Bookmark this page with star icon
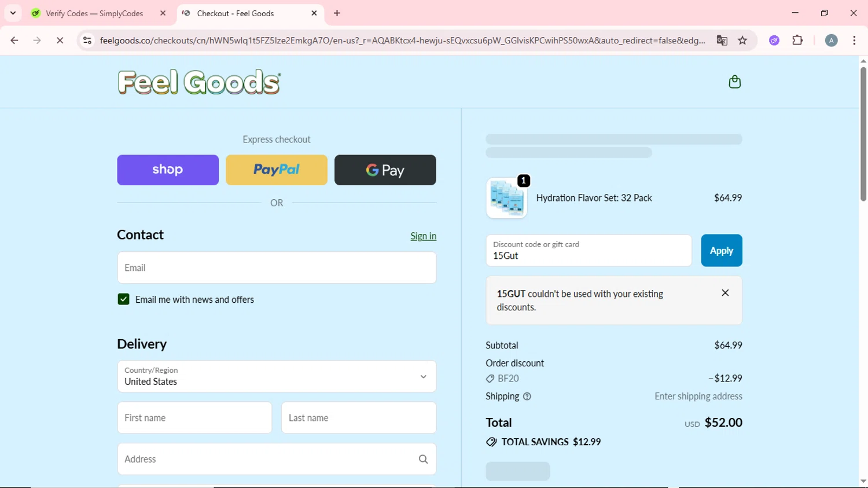Image resolution: width=868 pixels, height=488 pixels. [743, 41]
